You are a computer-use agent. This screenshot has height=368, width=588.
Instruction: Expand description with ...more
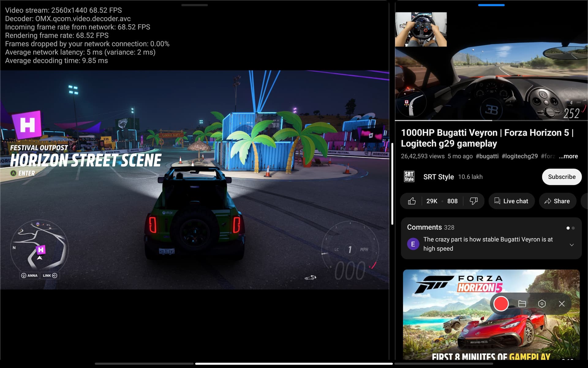(x=568, y=156)
